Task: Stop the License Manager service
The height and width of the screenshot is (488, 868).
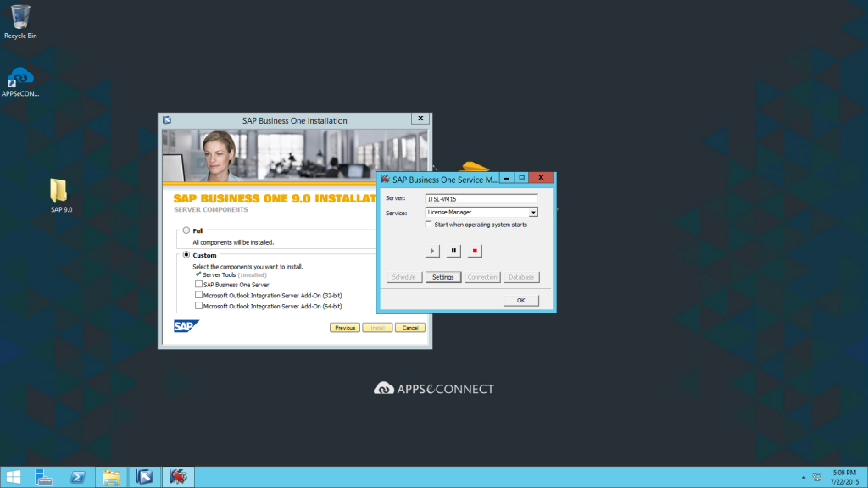Action: coord(475,251)
